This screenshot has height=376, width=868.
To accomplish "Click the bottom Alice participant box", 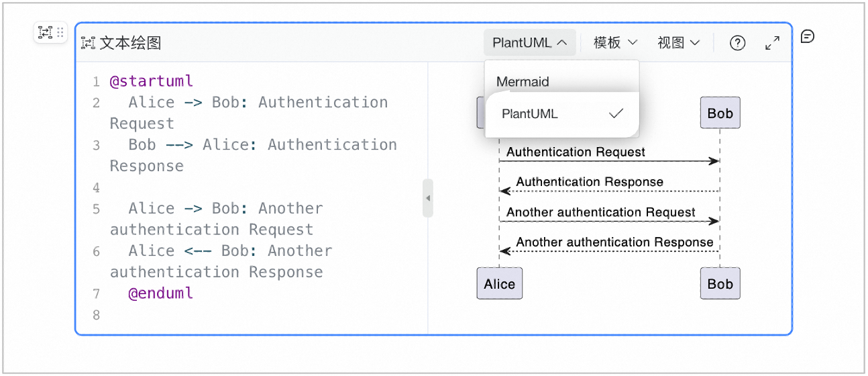I will (x=499, y=283).
